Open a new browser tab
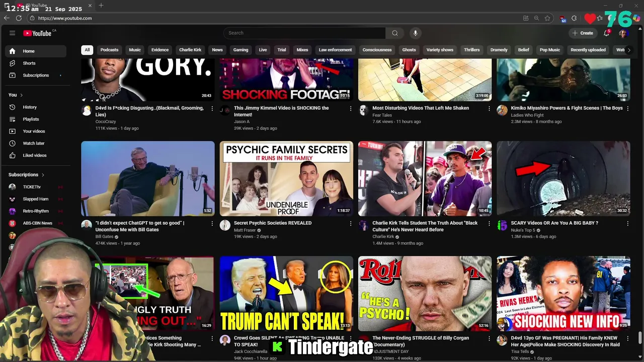Viewport: 644px width, 362px height. 101,6
